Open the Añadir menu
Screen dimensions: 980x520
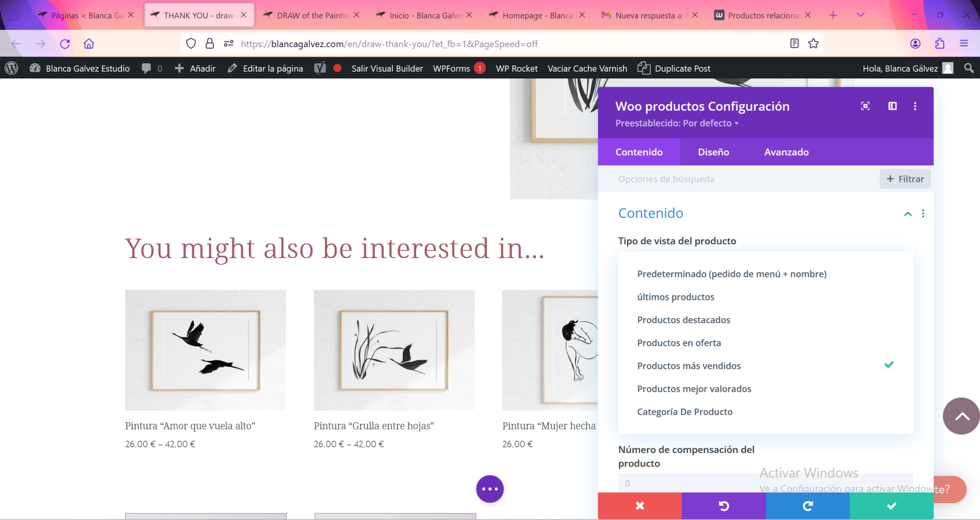point(195,68)
